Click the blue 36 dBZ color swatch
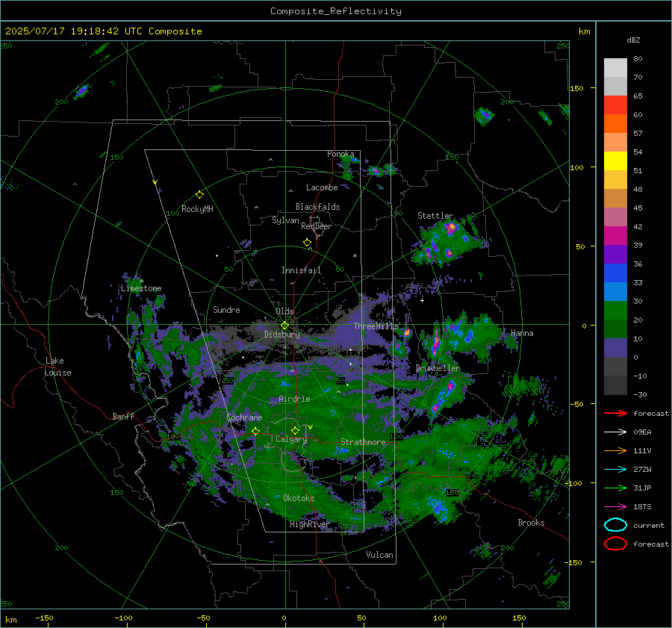This screenshot has width=672, height=628. 615,273
